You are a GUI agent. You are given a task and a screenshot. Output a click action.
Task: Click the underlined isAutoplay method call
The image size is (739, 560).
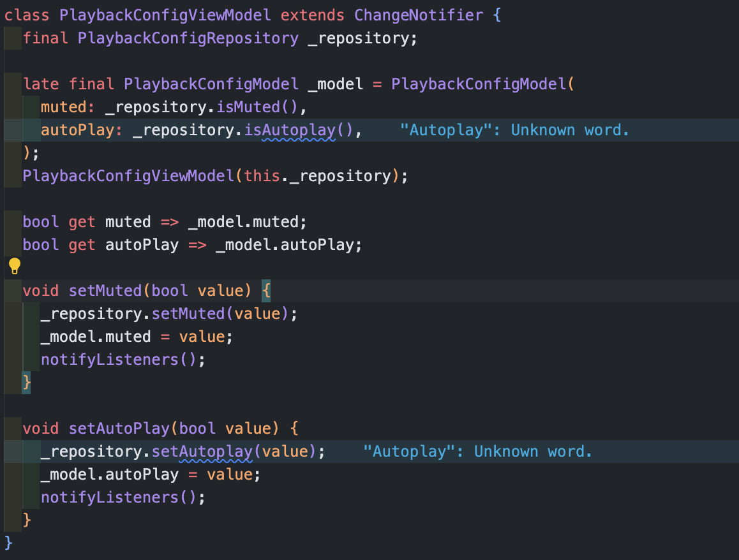(x=289, y=130)
